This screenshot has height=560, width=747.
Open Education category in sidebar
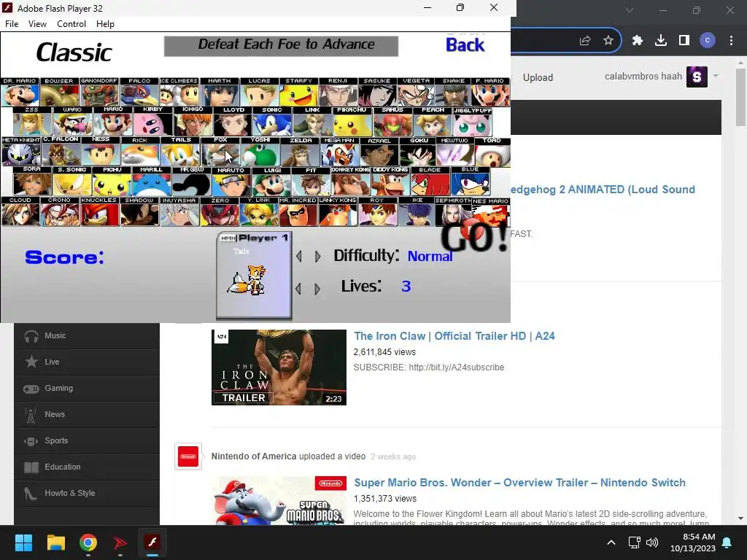click(87, 467)
